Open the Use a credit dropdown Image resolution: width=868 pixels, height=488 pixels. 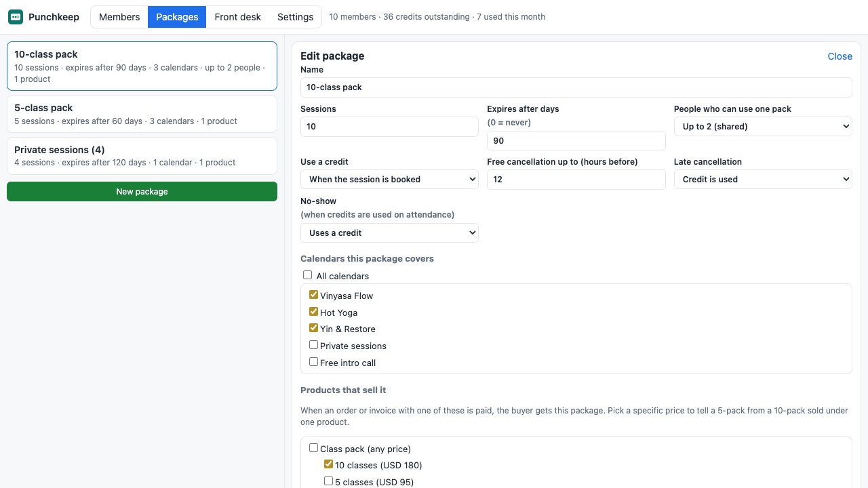click(x=389, y=180)
